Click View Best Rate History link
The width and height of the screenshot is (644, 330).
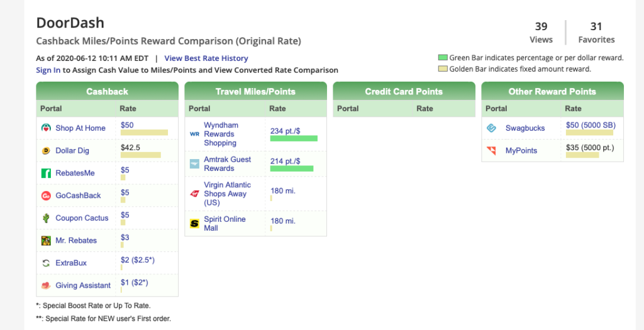(x=206, y=58)
